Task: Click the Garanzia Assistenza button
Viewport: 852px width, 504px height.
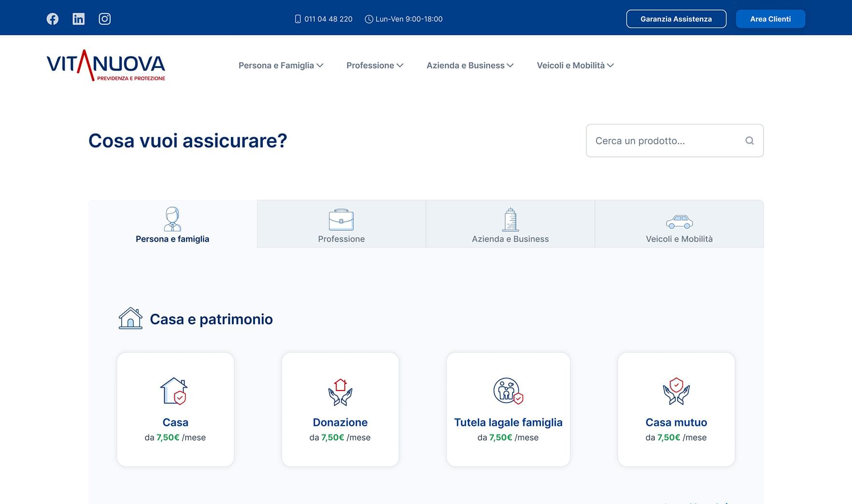Action: pyautogui.click(x=676, y=19)
